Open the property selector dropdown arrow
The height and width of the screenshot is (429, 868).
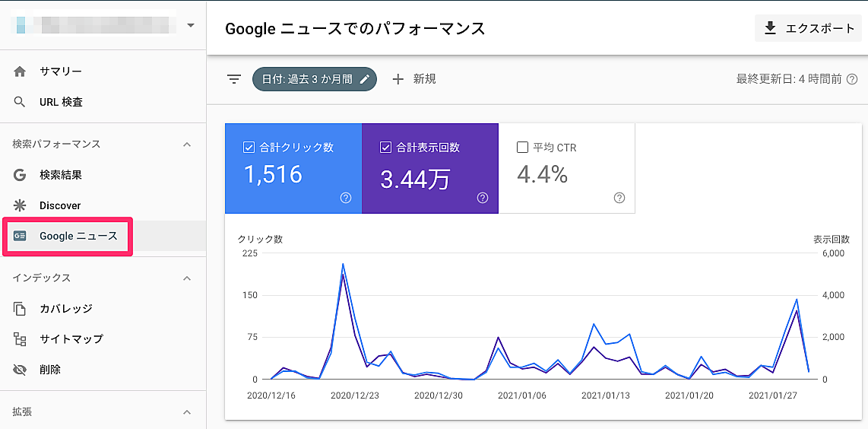(190, 25)
